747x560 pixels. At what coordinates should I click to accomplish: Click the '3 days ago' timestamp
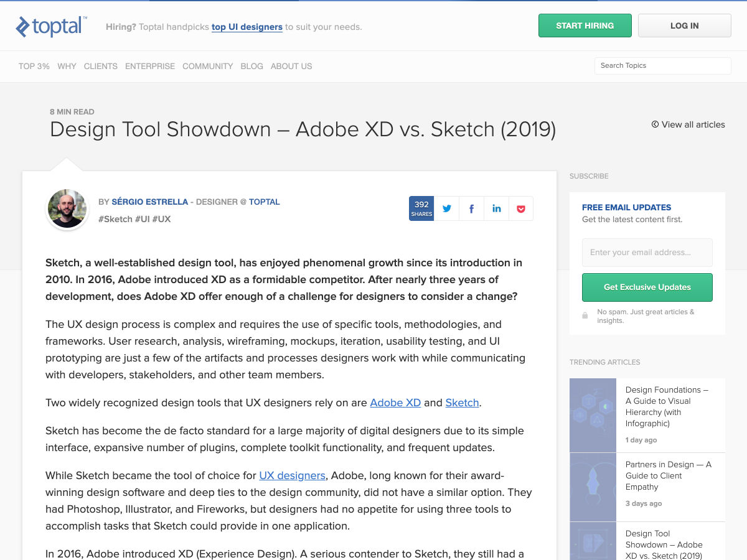[644, 503]
